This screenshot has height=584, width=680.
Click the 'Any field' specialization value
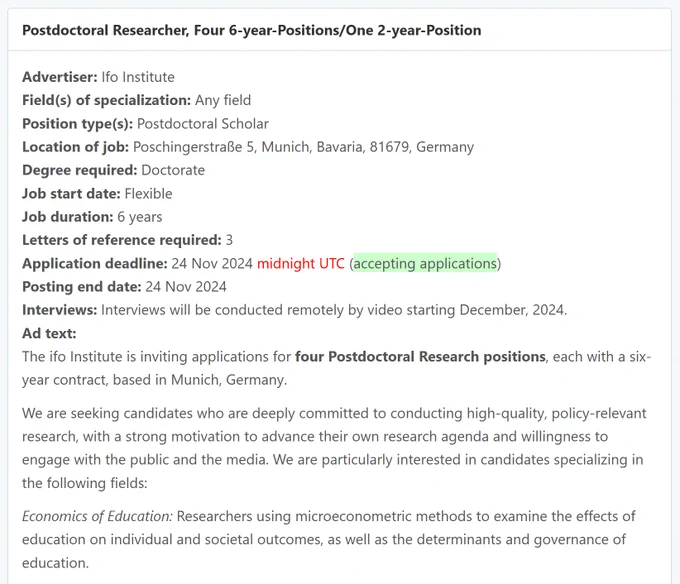tap(223, 101)
